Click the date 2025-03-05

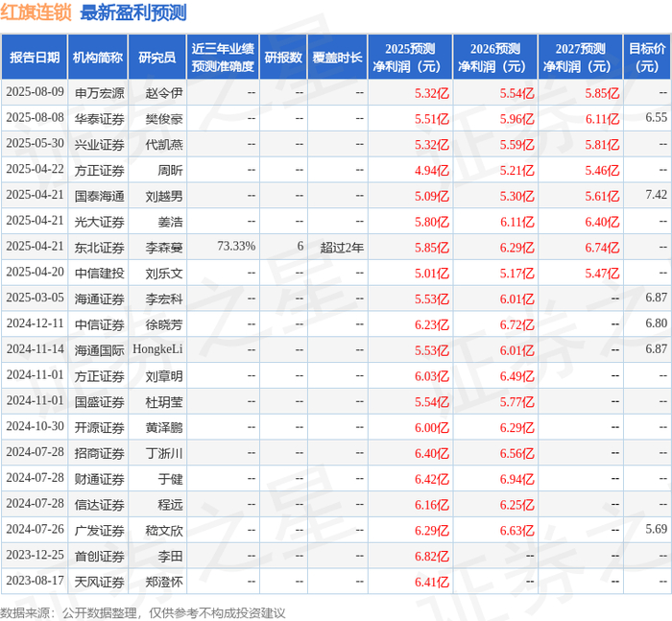tap(35, 298)
